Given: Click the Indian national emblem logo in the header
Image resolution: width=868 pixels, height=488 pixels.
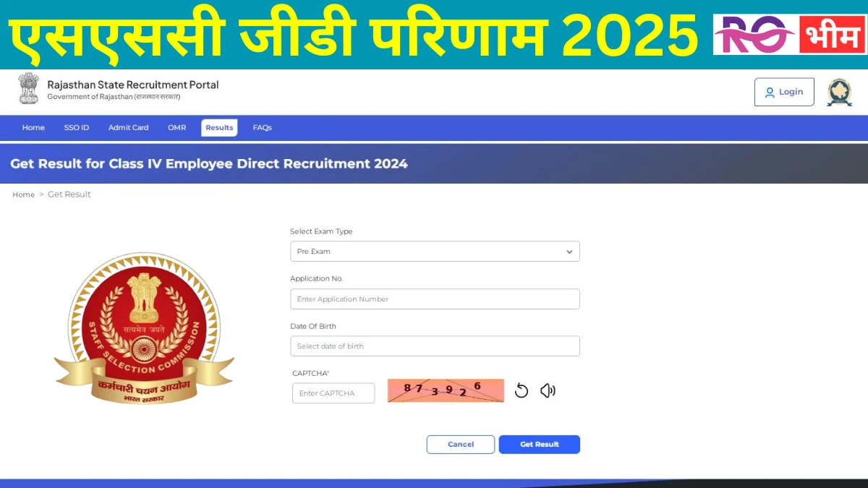Looking at the screenshot, I should click(x=29, y=88).
